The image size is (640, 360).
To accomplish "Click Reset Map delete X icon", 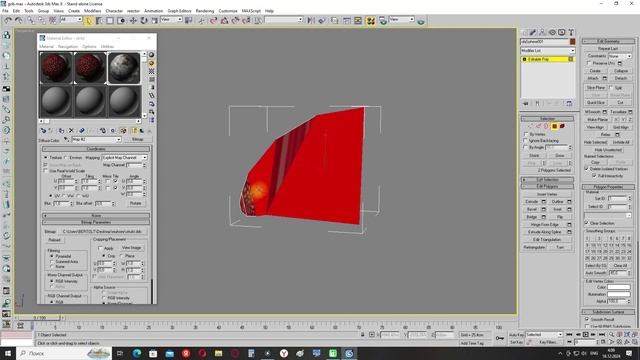I will pyautogui.click(x=71, y=131).
